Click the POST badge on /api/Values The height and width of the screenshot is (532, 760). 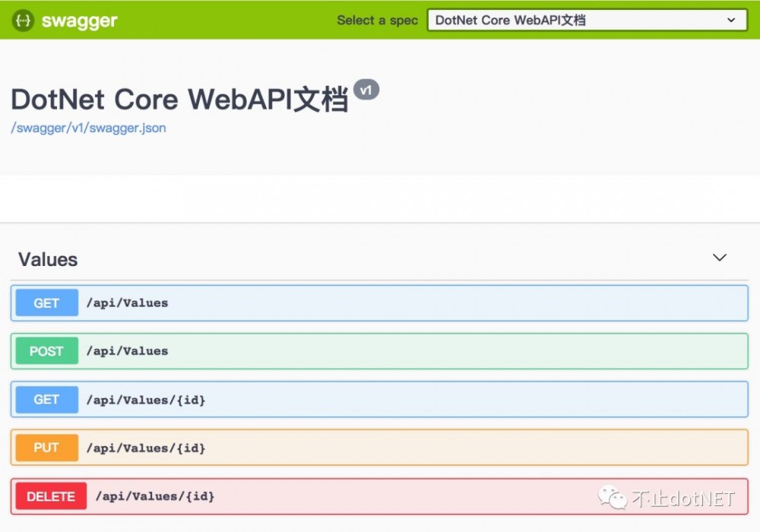tap(46, 351)
